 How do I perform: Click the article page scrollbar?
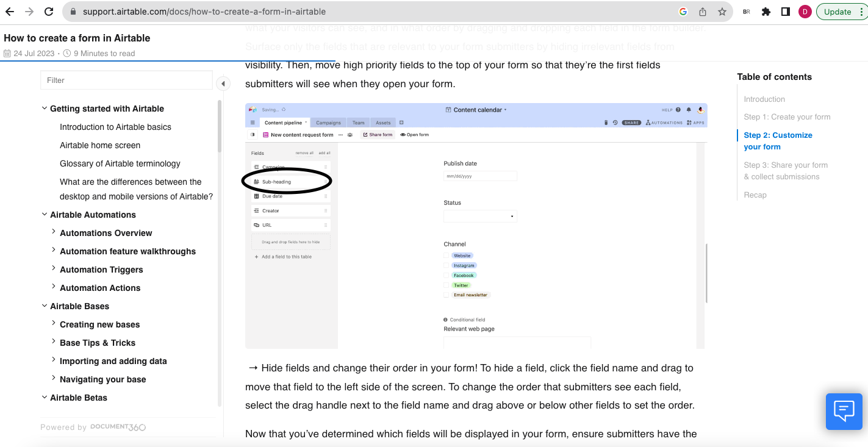[706, 273]
